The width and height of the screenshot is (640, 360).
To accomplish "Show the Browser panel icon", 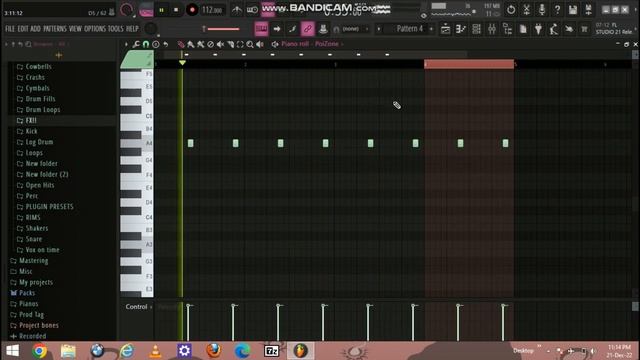I will pyautogui.click(x=507, y=29).
